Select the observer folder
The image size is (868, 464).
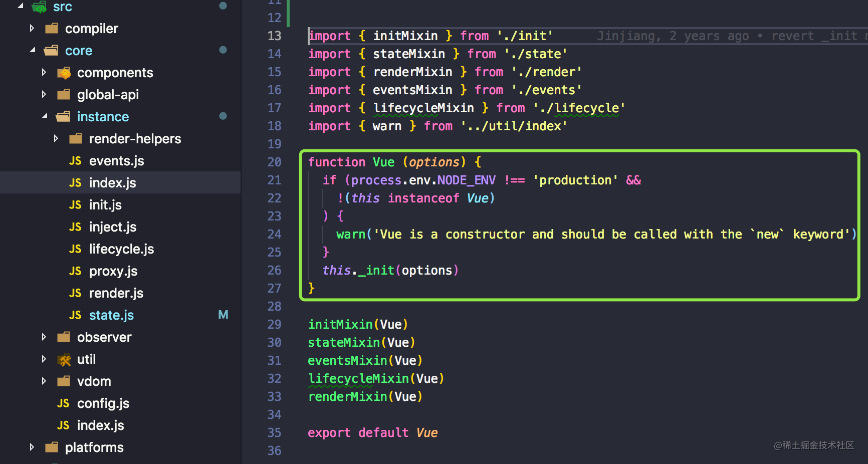[x=104, y=337]
